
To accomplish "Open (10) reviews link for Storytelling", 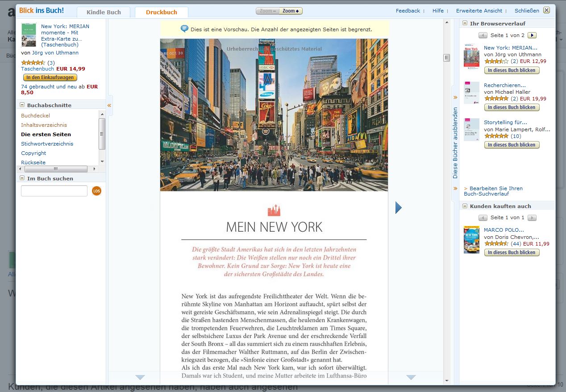I will pos(516,136).
